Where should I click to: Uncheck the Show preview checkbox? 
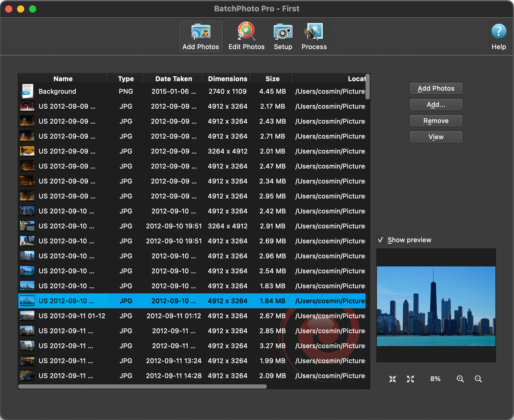tap(380, 240)
